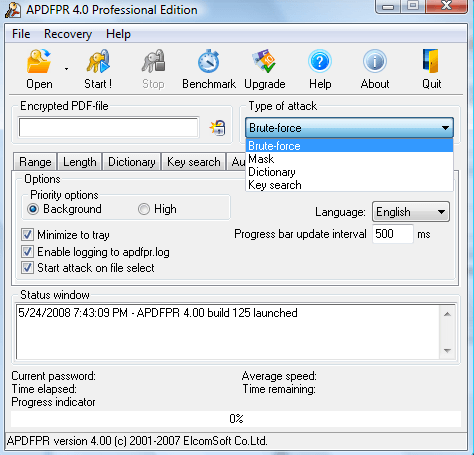Click the APDFPR title bar app icon
Viewport: 474px width, 455px height.
[13, 10]
